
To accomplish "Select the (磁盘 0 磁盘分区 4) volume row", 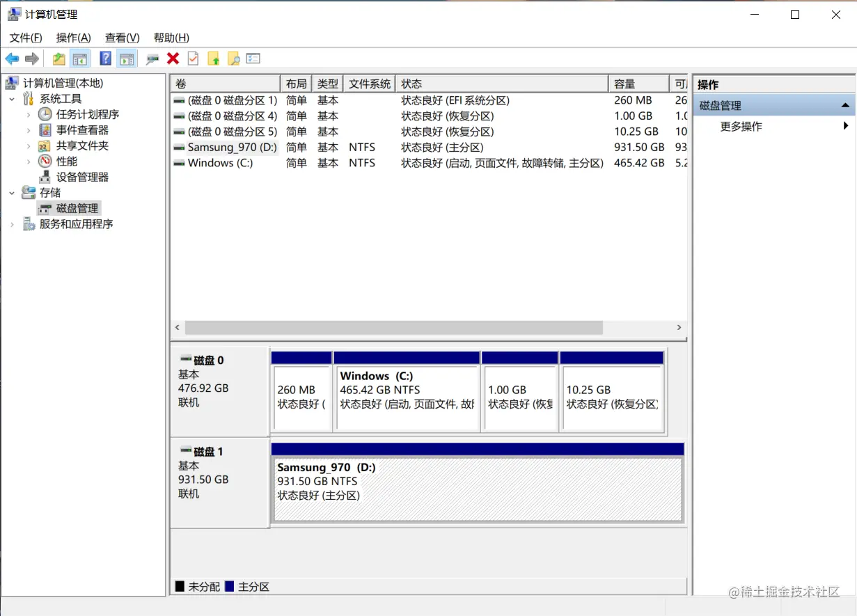I will point(430,116).
